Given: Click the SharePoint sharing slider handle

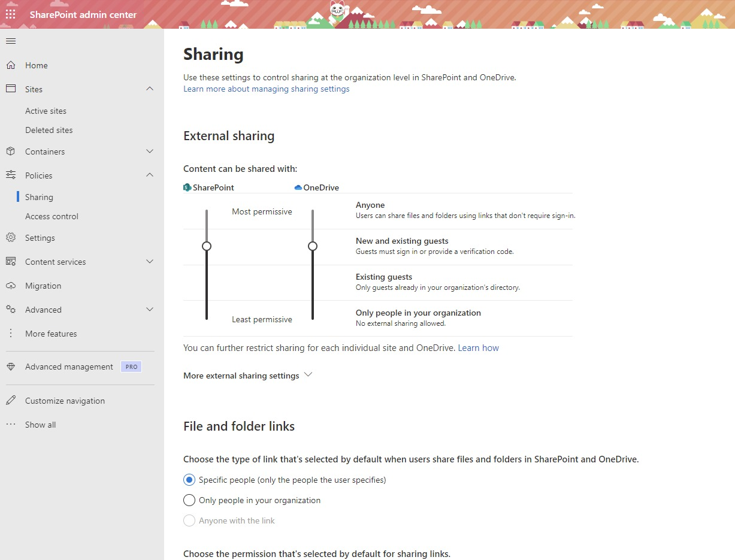Looking at the screenshot, I should point(207,246).
